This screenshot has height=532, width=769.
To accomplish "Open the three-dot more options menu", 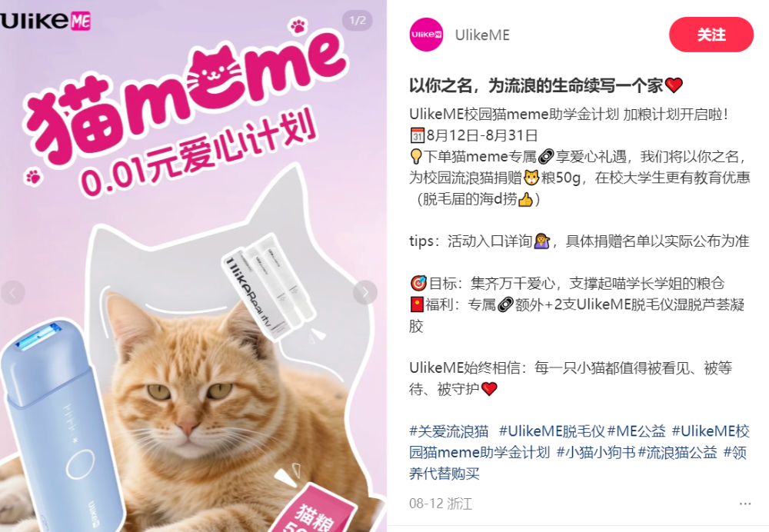I will [744, 504].
